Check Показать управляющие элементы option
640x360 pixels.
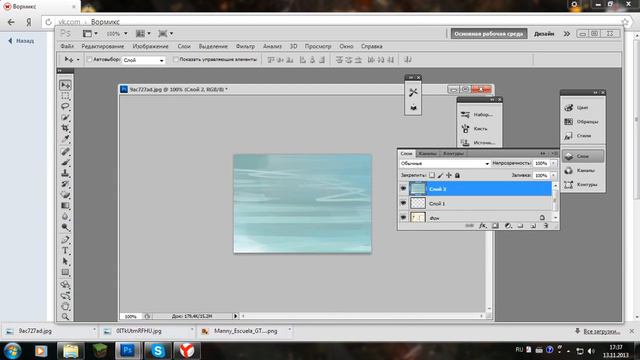(x=176, y=60)
